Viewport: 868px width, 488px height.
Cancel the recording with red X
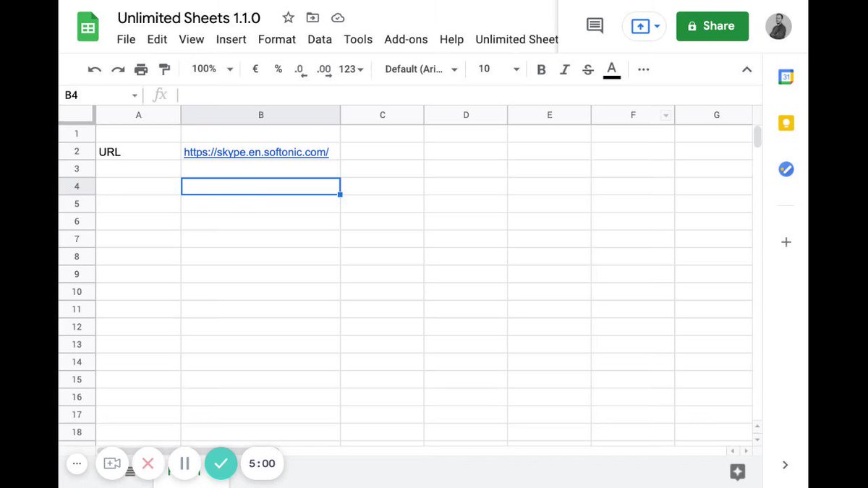point(148,463)
